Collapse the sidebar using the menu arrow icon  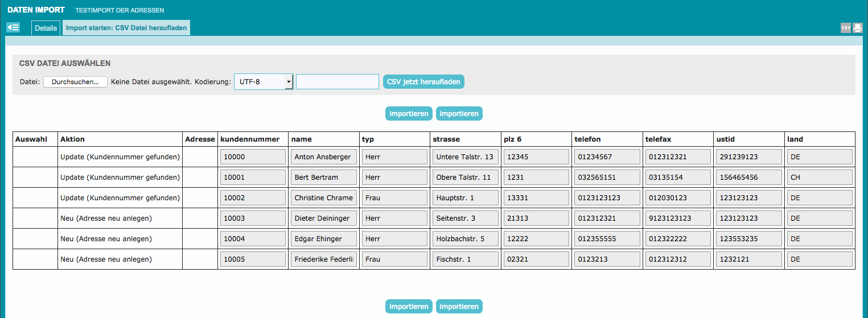click(13, 27)
